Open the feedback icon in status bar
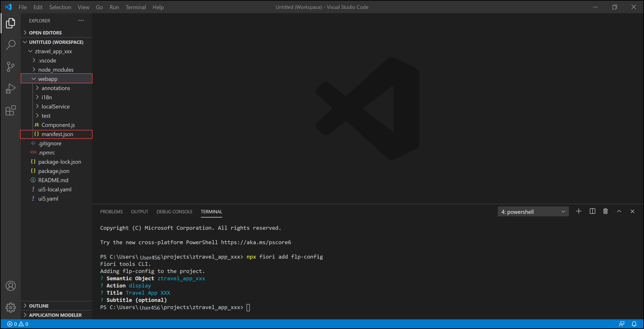This screenshot has width=644, height=329. pyautogui.click(x=622, y=324)
